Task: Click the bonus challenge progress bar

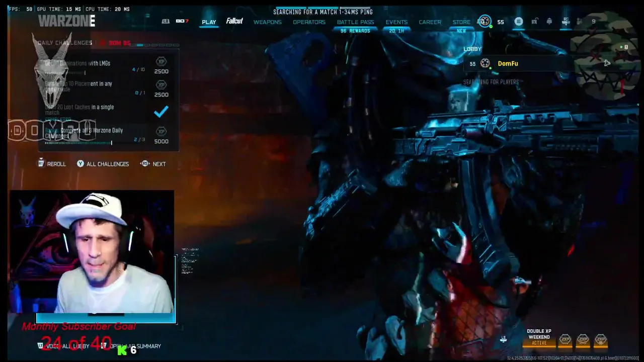Action: tap(78, 143)
